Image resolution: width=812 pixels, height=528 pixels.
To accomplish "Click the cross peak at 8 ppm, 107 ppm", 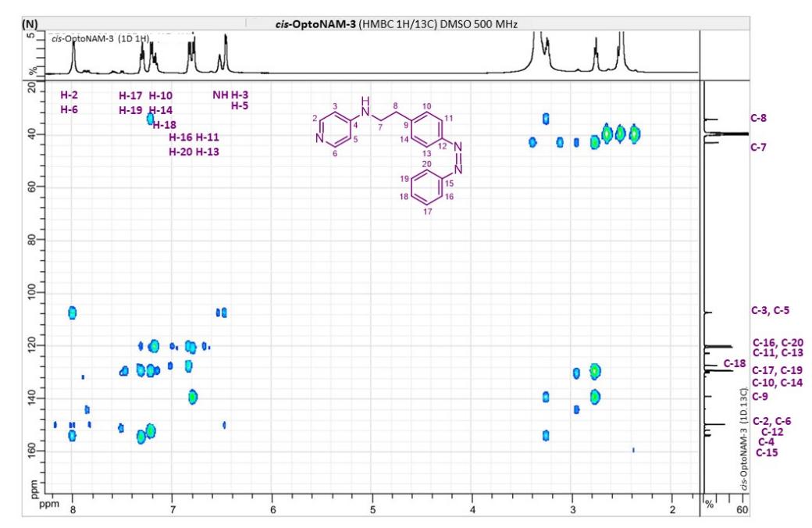I will (72, 312).
